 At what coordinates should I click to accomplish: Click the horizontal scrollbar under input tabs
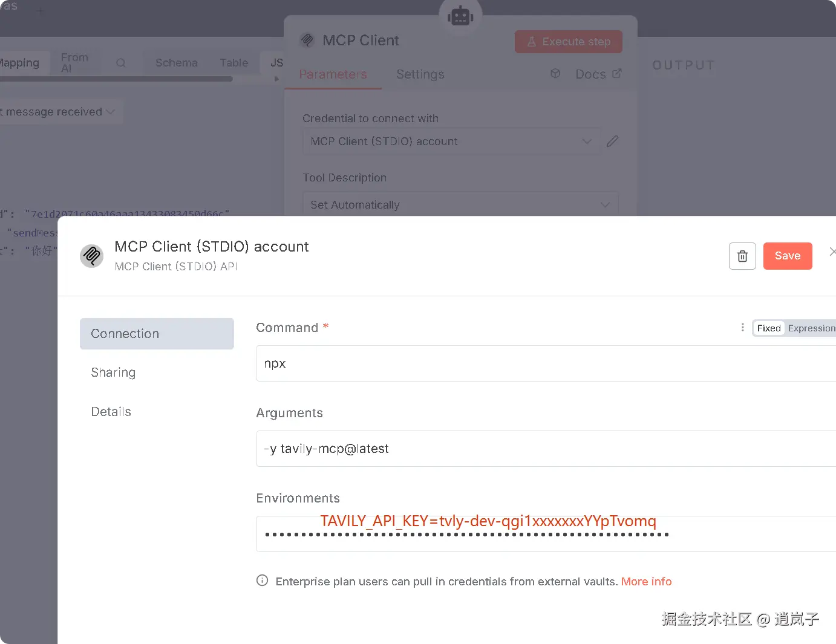point(116,79)
